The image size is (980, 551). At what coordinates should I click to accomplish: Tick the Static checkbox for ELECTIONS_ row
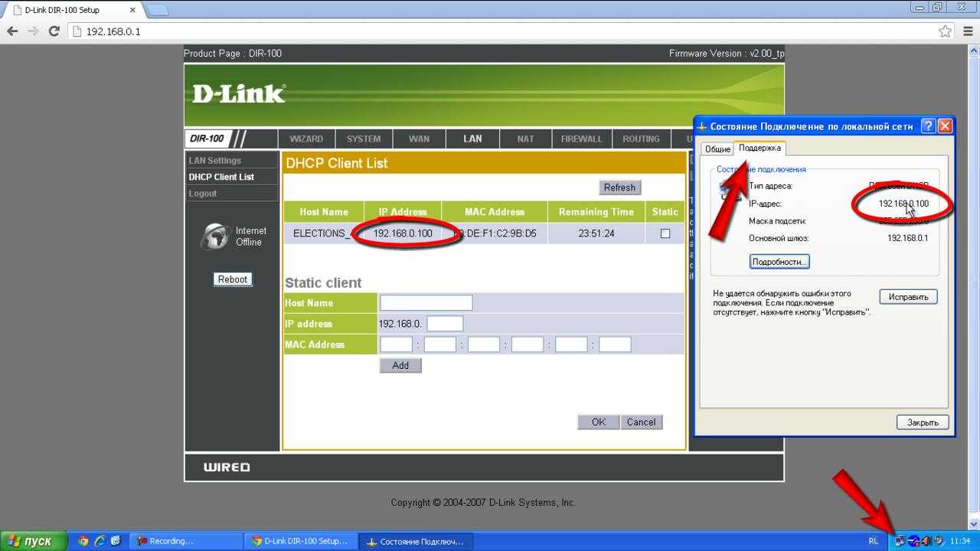pos(665,233)
